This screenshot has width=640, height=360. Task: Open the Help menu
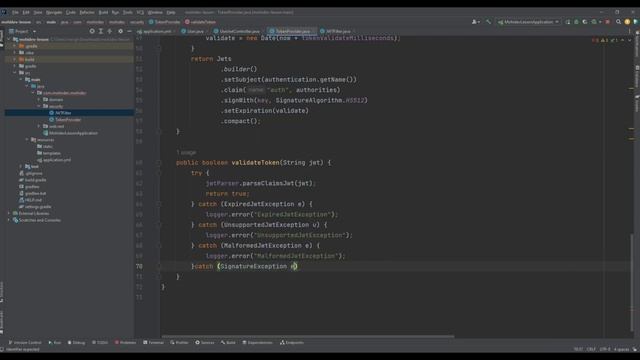(x=171, y=12)
